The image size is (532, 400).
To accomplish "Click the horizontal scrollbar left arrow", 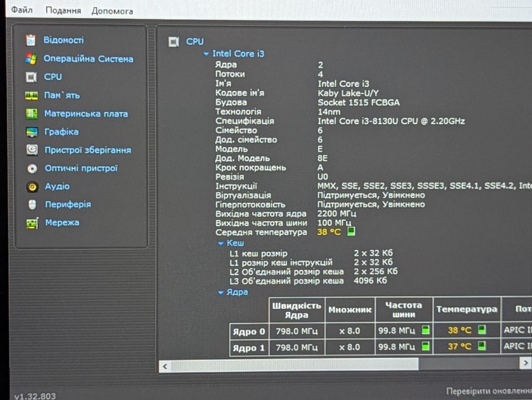I will [x=165, y=366].
